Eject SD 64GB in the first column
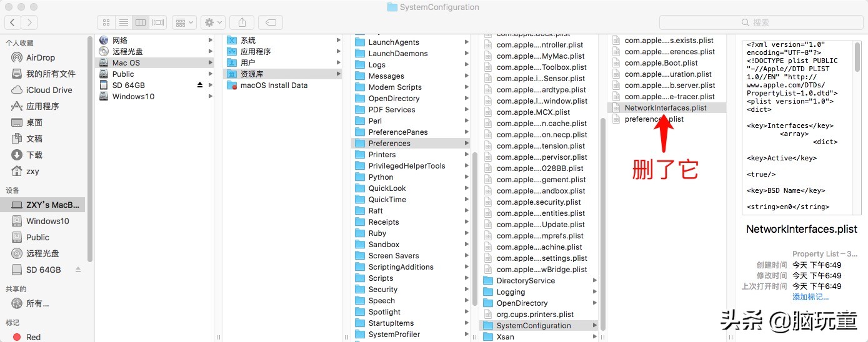Image resolution: width=868 pixels, height=342 pixels. tap(200, 85)
